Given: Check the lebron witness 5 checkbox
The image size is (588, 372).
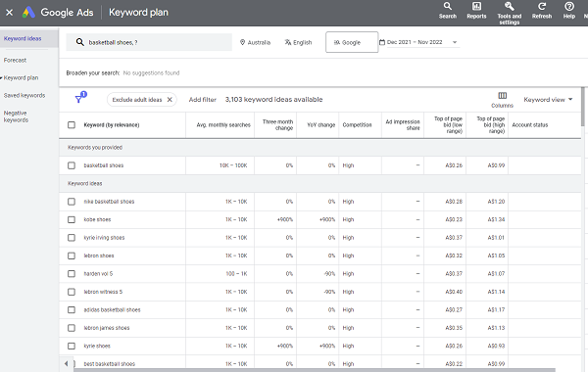Looking at the screenshot, I should (72, 292).
